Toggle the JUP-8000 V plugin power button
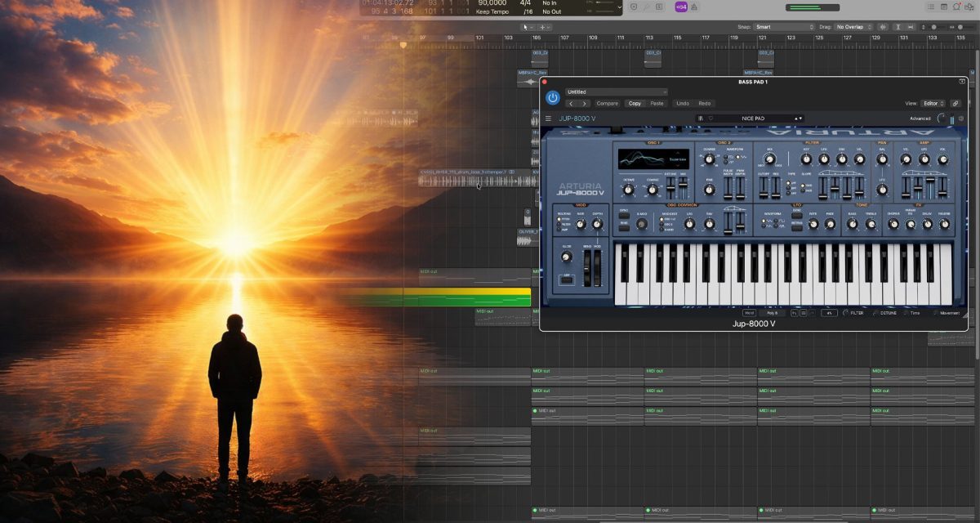This screenshot has height=523, width=980. click(x=553, y=97)
